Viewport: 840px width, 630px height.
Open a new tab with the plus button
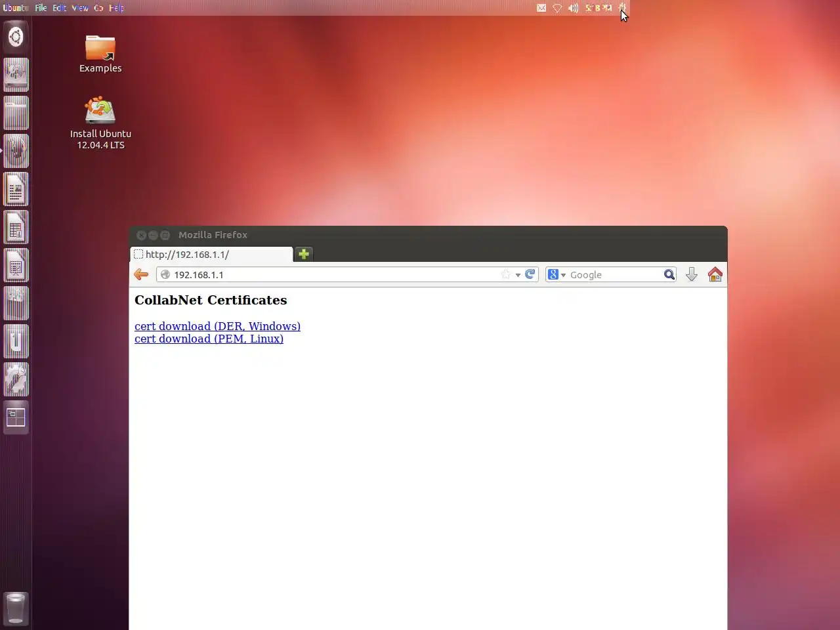304,254
